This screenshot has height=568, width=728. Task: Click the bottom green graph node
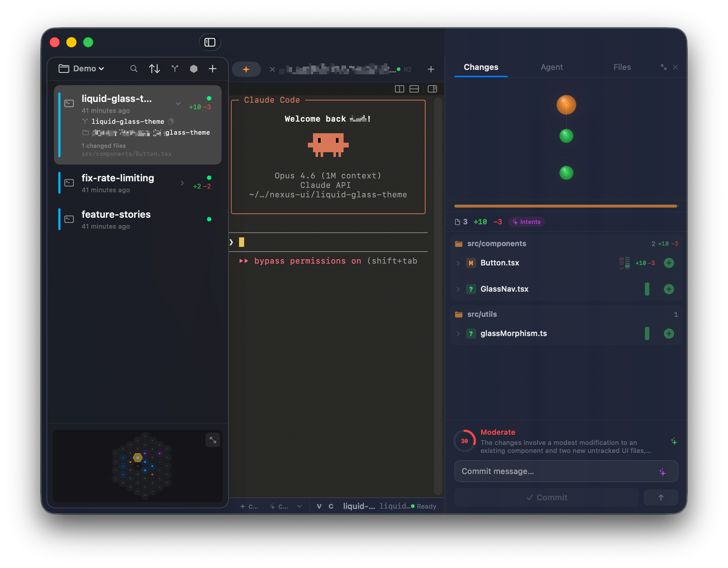coord(566,173)
